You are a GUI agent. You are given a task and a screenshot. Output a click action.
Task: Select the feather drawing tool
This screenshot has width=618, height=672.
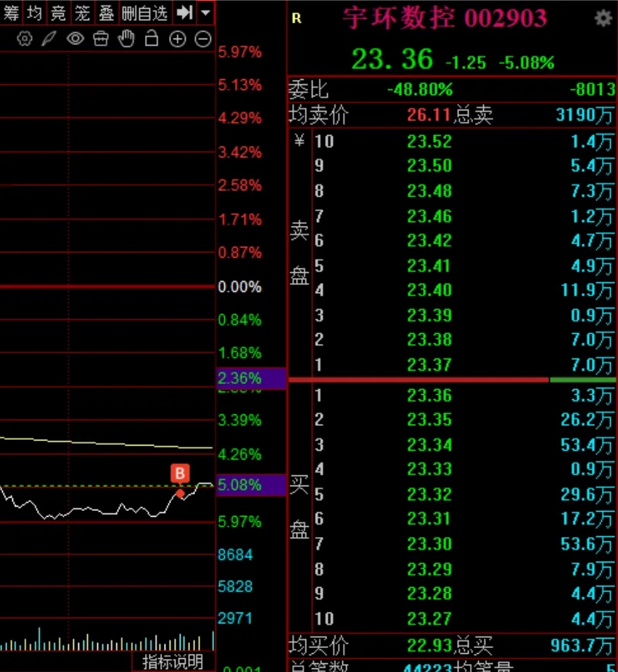click(49, 39)
